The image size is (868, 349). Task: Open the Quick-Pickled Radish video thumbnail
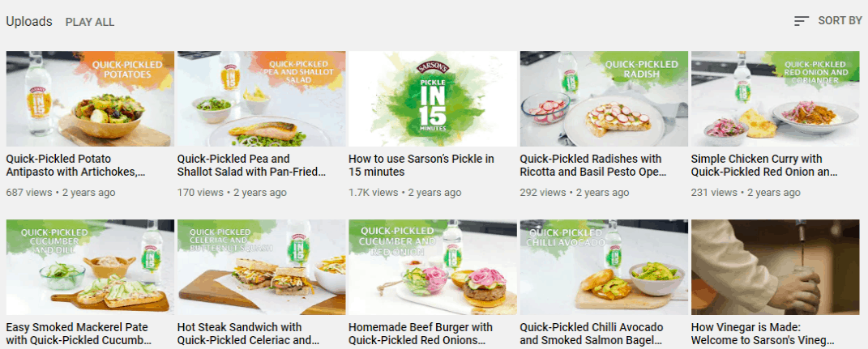[604, 99]
